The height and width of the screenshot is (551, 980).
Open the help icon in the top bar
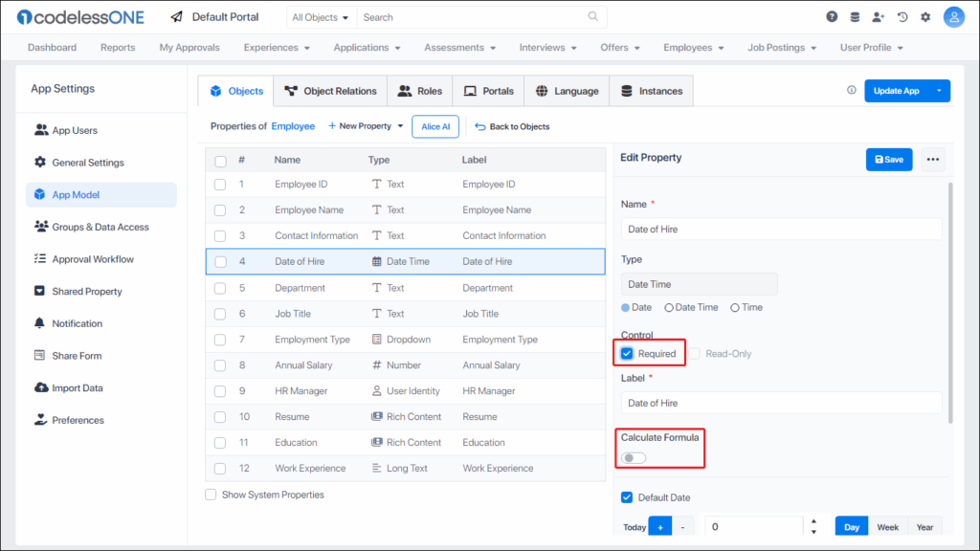[832, 16]
